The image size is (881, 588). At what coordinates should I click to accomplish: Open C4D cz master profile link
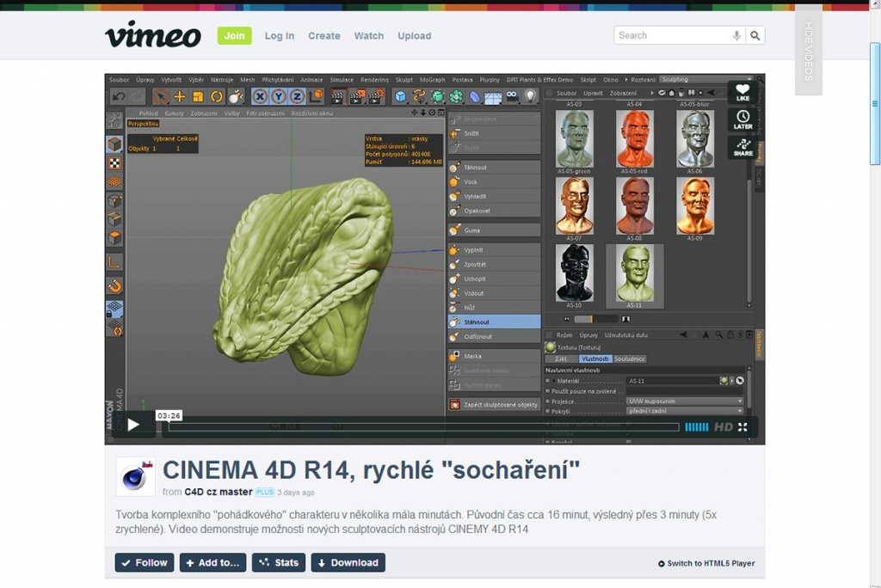pos(219,492)
